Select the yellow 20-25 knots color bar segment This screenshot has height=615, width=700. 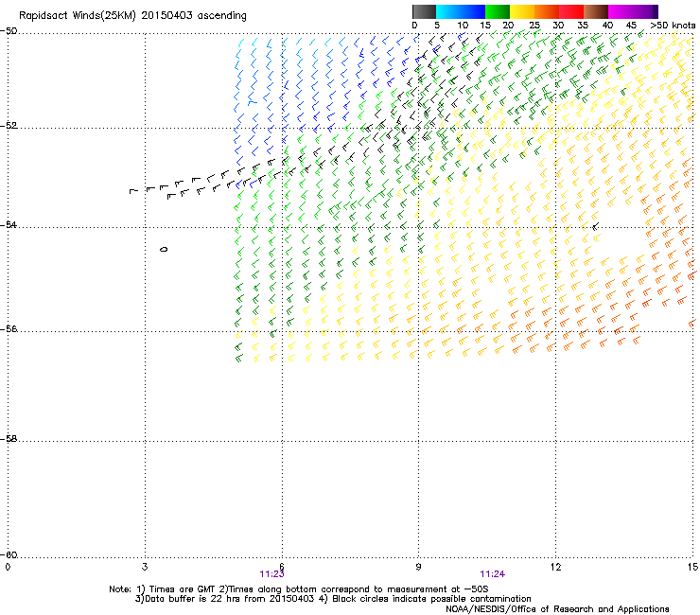[522, 11]
